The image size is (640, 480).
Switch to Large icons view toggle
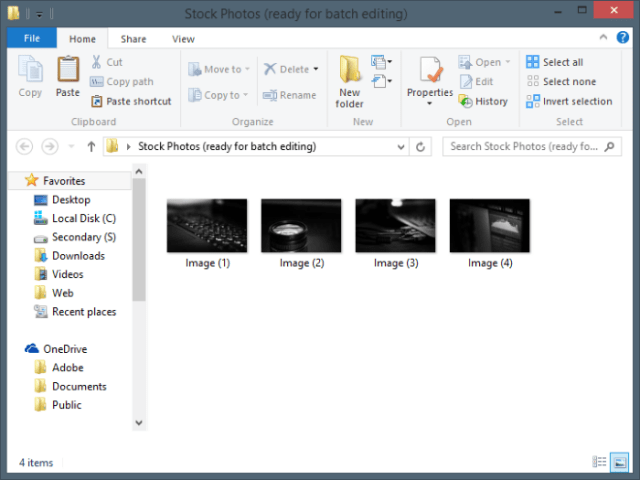click(620, 462)
